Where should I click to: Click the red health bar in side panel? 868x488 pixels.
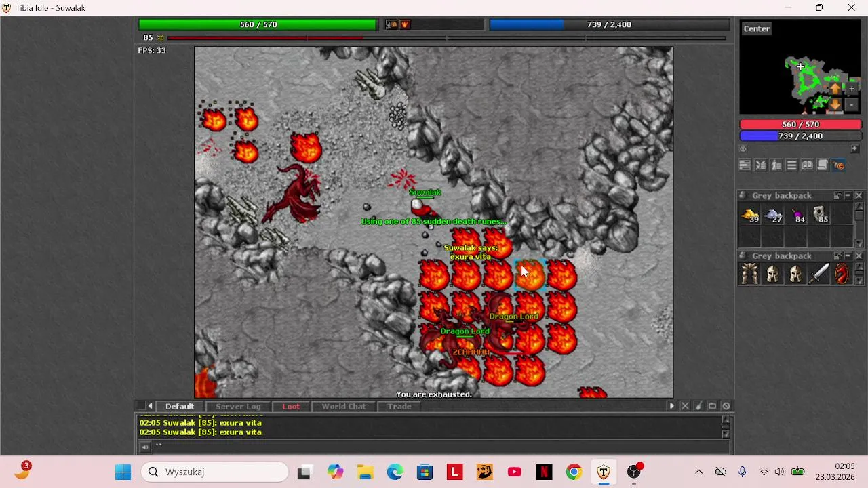coord(800,125)
